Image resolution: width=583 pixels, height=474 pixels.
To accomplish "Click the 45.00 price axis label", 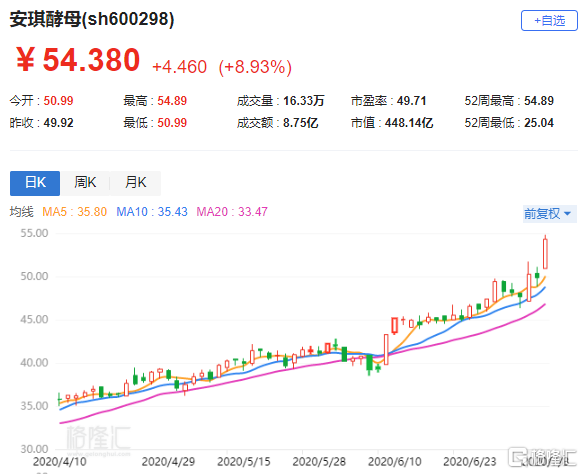I will tap(34, 320).
